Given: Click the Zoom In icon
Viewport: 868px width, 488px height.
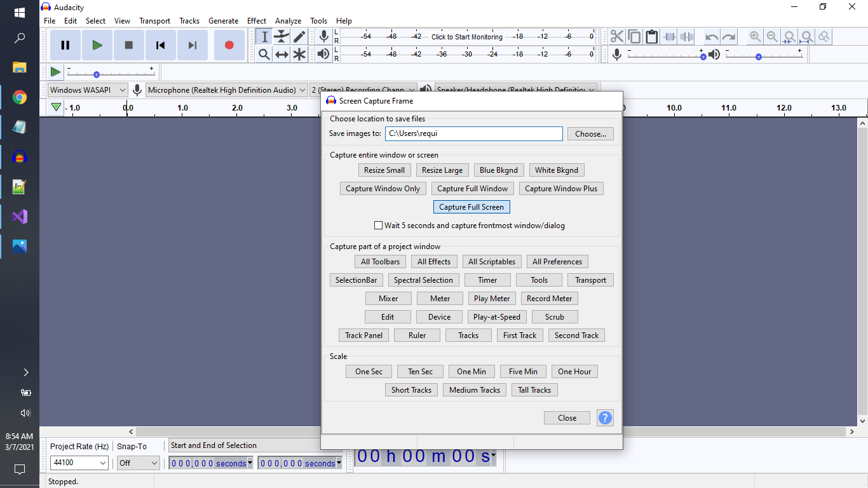Looking at the screenshot, I should (x=755, y=37).
